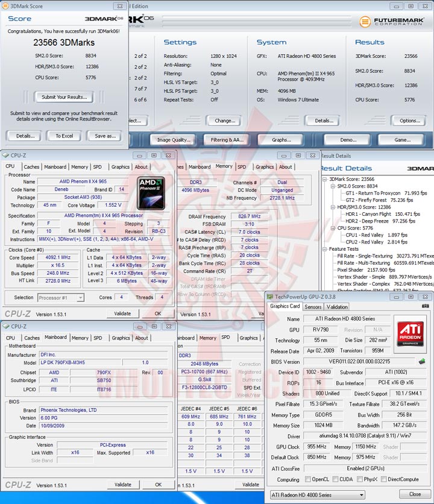Image resolution: width=434 pixels, height=504 pixels.
Task: Click Save as button in Score window
Action: [105, 136]
